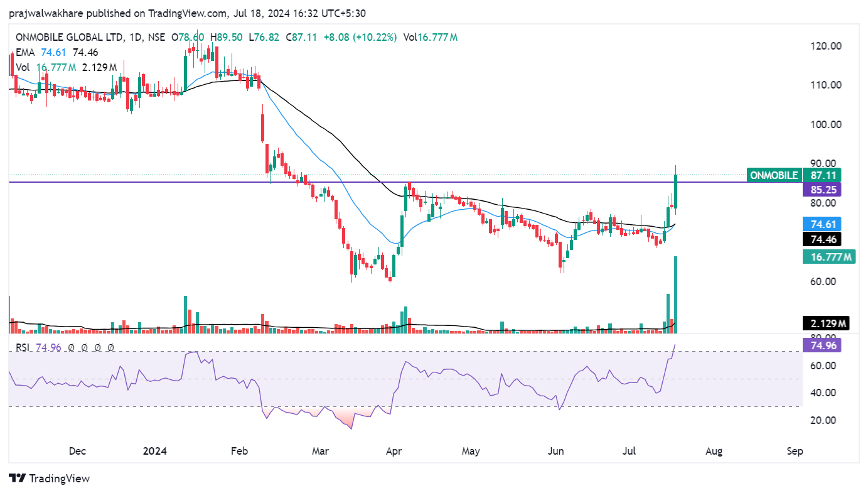
Task: Click the Aug label on time axis
Action: tap(714, 451)
